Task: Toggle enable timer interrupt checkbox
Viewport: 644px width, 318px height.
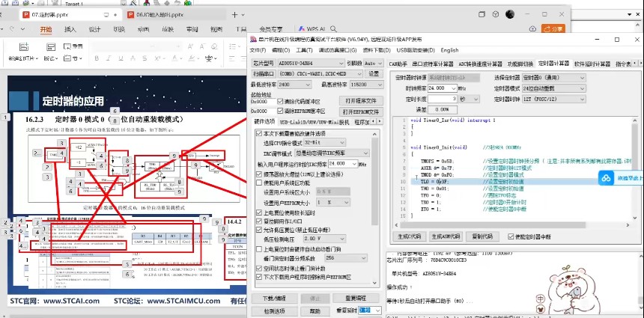Action: (511, 236)
